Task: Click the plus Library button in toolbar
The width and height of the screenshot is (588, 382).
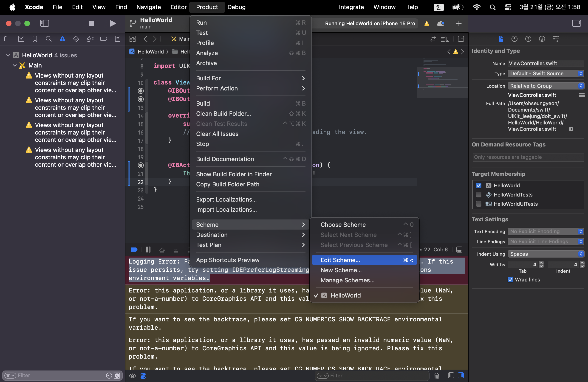Action: 458,23
